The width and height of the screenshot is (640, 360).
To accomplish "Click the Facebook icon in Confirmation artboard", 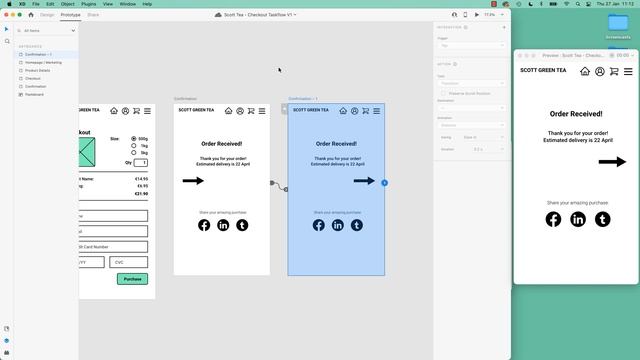I will point(204,225).
